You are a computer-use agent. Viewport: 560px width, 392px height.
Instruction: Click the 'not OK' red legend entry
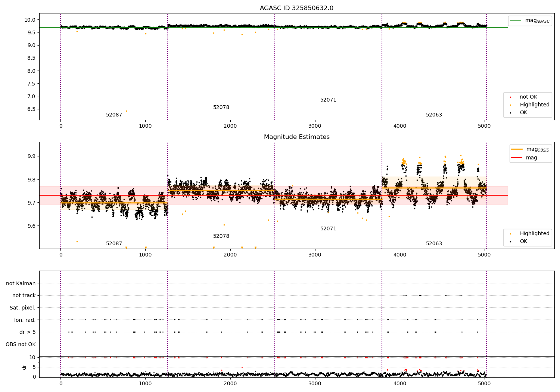click(x=528, y=97)
